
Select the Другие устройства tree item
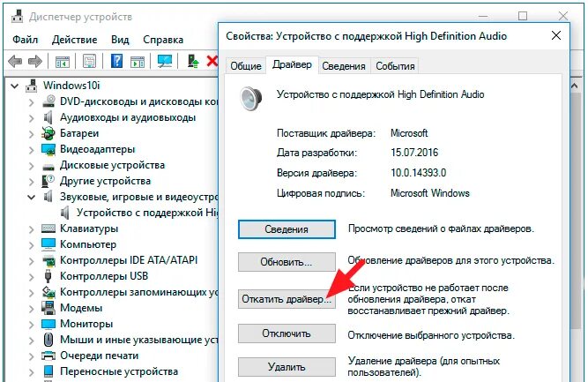[x=106, y=181]
